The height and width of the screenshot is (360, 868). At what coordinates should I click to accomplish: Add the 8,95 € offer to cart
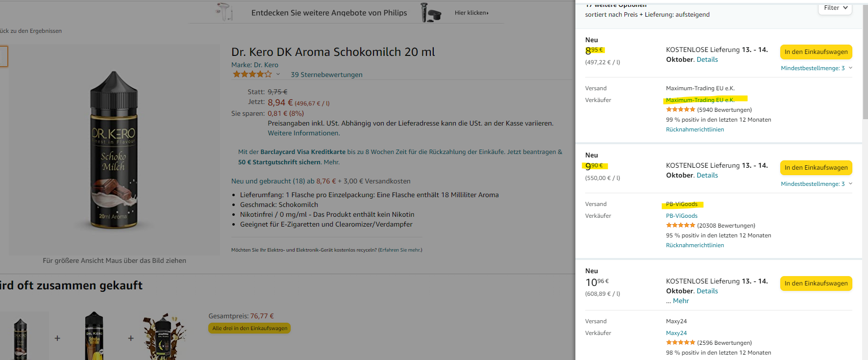[x=816, y=52]
